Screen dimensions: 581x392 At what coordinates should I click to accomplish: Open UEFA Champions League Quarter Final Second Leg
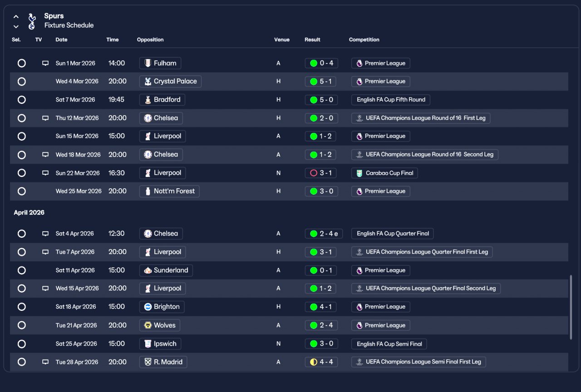click(426, 289)
